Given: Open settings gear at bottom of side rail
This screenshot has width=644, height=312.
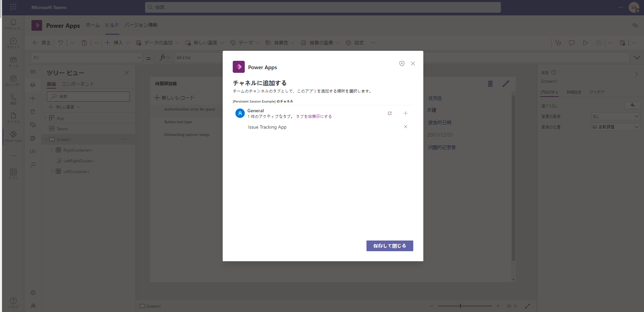Looking at the screenshot, I should (33, 293).
